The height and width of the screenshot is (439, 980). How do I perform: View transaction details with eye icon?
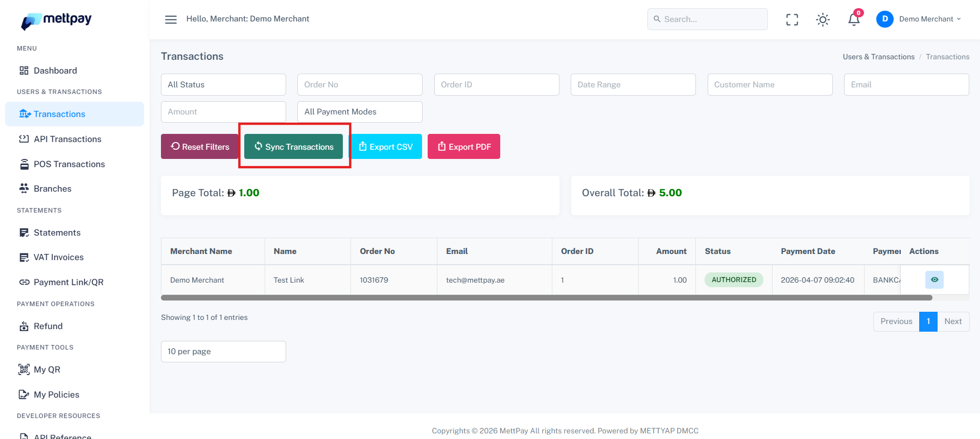pyautogui.click(x=934, y=280)
